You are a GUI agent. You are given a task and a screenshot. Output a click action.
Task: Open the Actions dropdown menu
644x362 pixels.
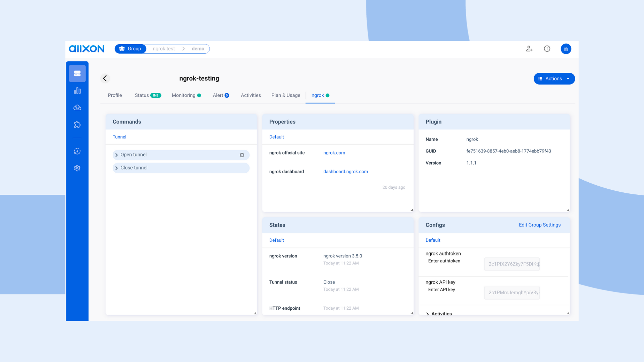tap(554, 79)
